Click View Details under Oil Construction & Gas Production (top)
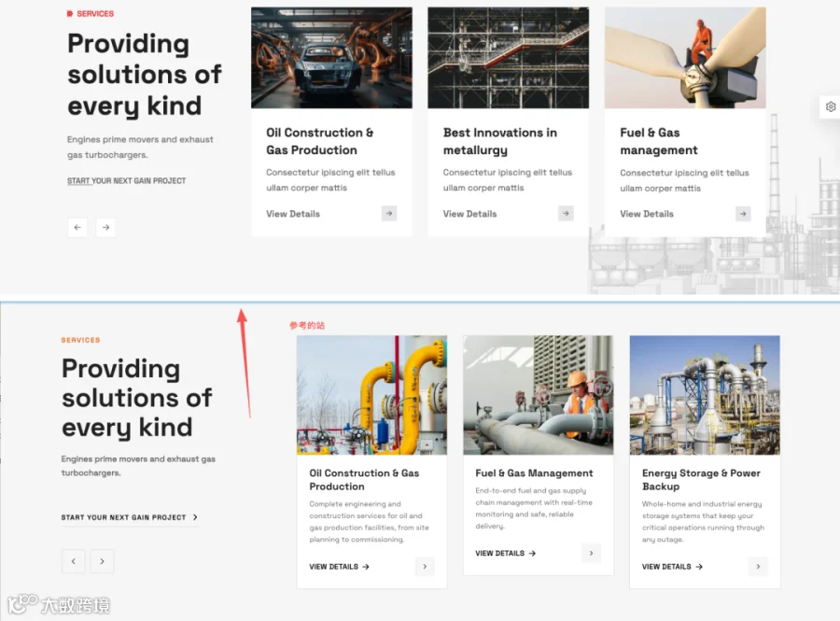The height and width of the screenshot is (621, 840). (293, 214)
